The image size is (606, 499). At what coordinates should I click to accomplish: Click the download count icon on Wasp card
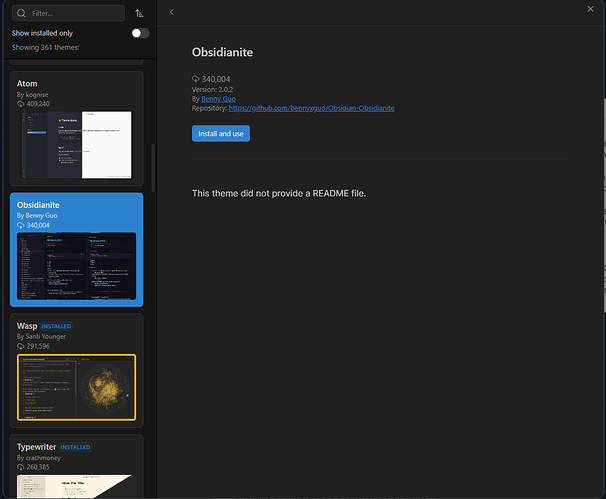[20, 346]
